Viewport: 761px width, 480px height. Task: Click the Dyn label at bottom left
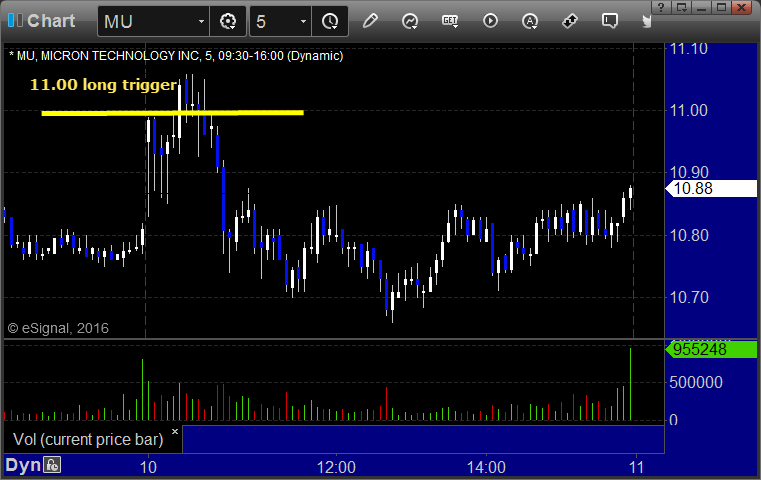coord(23,465)
